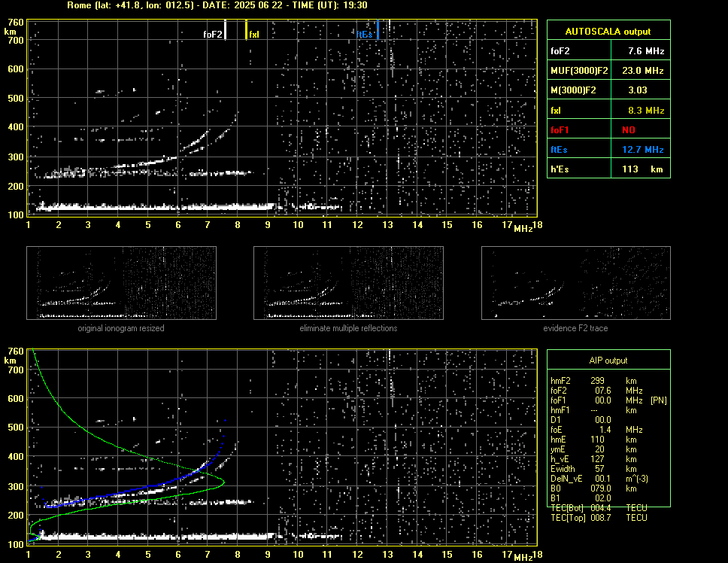Image resolution: width=728 pixels, height=563 pixels.
Task: Select the hmF2 299 km row
Action: point(593,381)
